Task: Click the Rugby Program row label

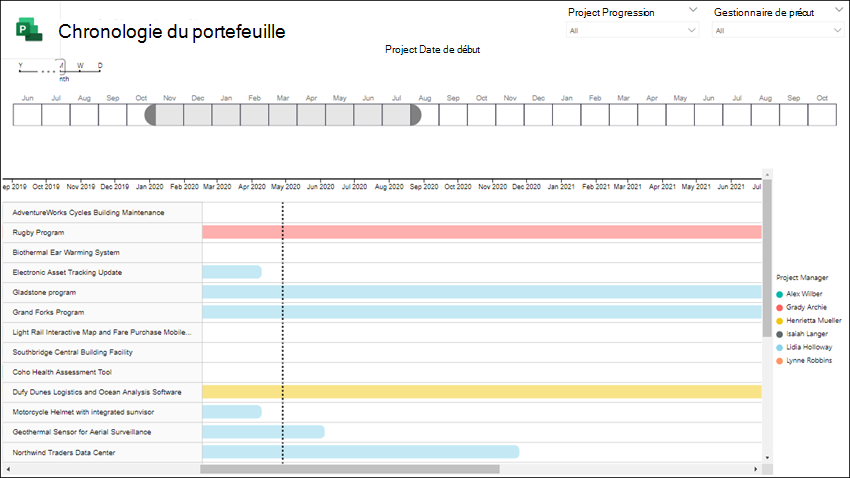Action: point(38,232)
